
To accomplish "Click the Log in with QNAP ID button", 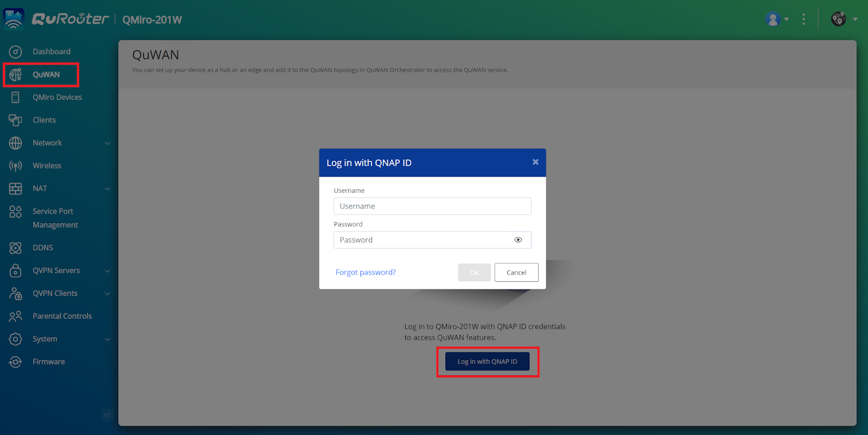I will (487, 362).
